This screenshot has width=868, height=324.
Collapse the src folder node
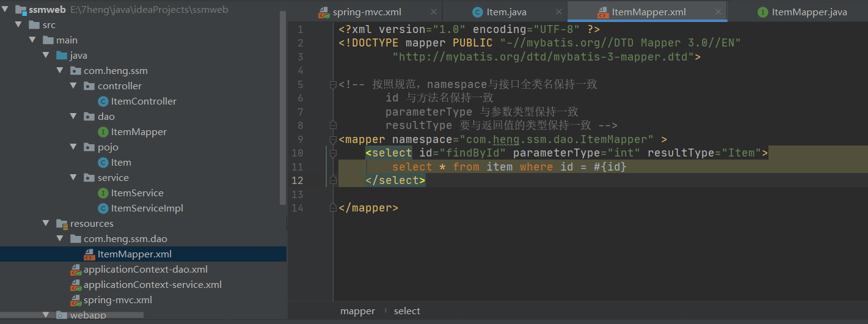click(20, 25)
